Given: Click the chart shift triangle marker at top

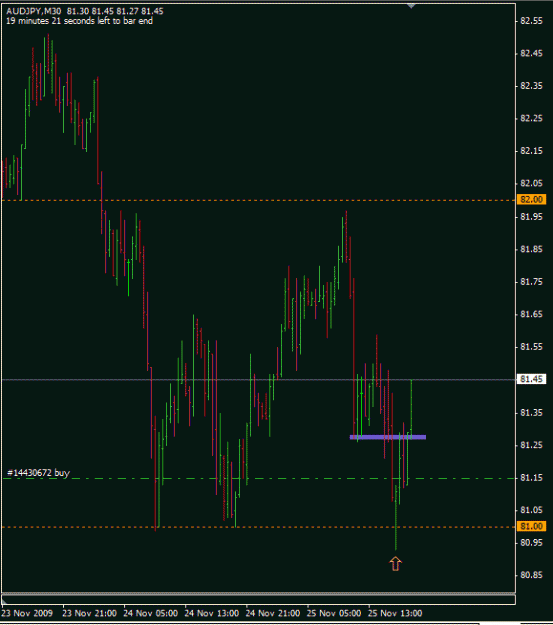Looking at the screenshot, I should click(411, 6).
